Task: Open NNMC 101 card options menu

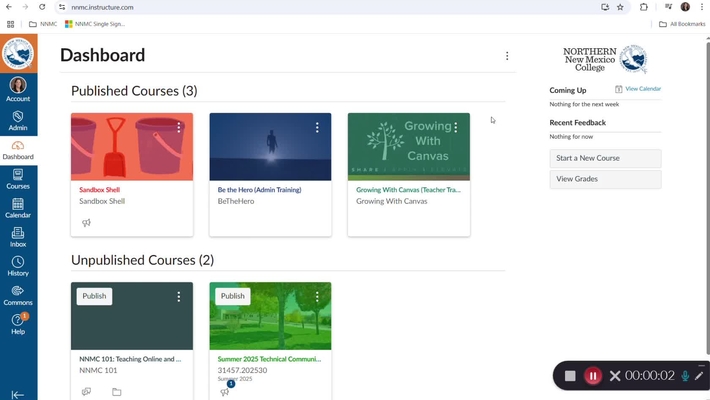Action: pos(179,297)
